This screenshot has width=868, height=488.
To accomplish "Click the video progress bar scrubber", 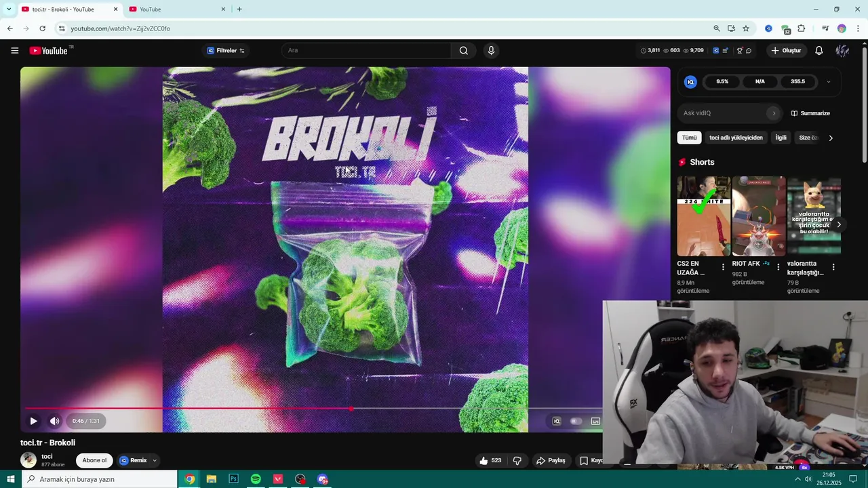I will pyautogui.click(x=351, y=409).
